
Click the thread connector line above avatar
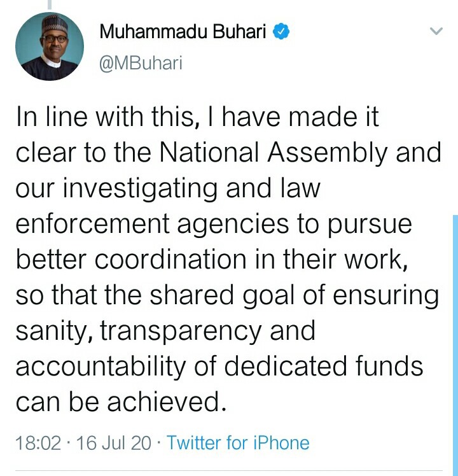[x=50, y=4]
